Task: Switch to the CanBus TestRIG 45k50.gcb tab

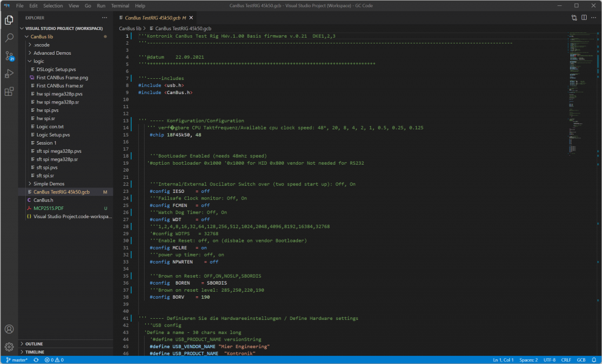Action: (154, 18)
